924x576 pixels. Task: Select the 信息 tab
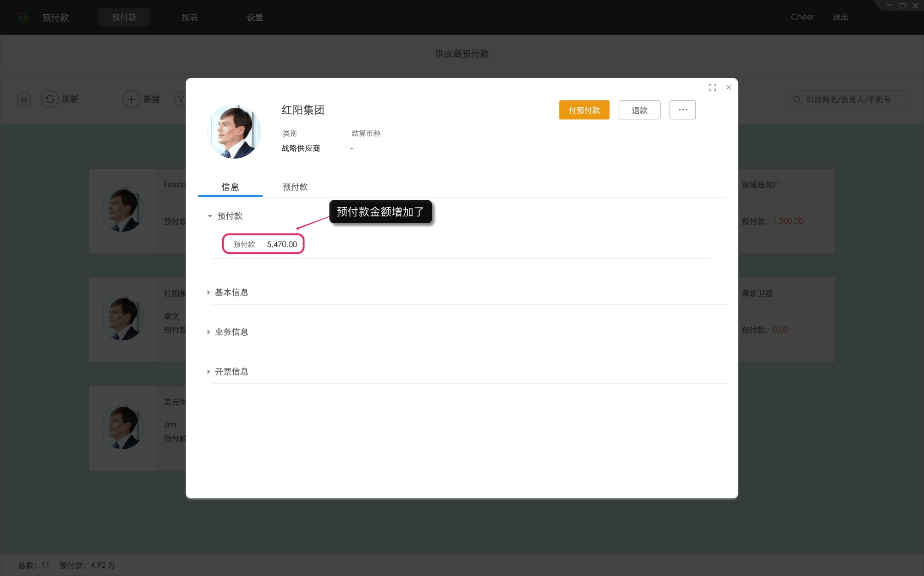pos(230,187)
